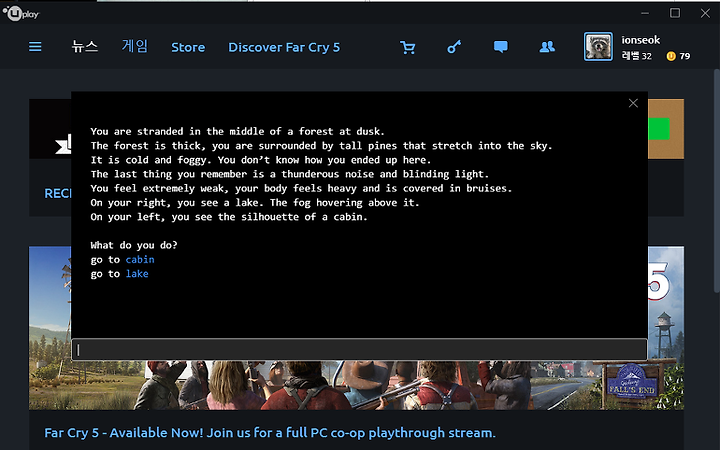Choose the lake link
The image size is (720, 450).
pyautogui.click(x=137, y=274)
